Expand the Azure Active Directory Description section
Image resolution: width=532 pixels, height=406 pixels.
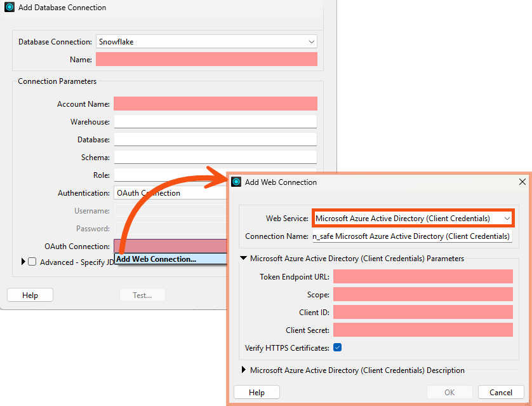(244, 370)
